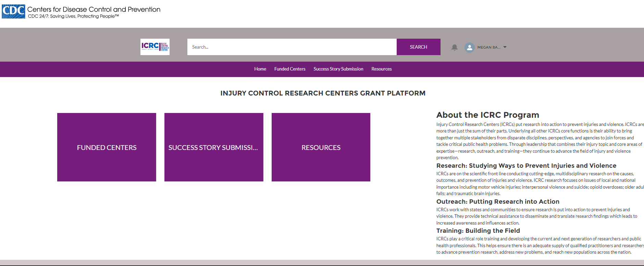Open the notifications bell

coord(454,47)
